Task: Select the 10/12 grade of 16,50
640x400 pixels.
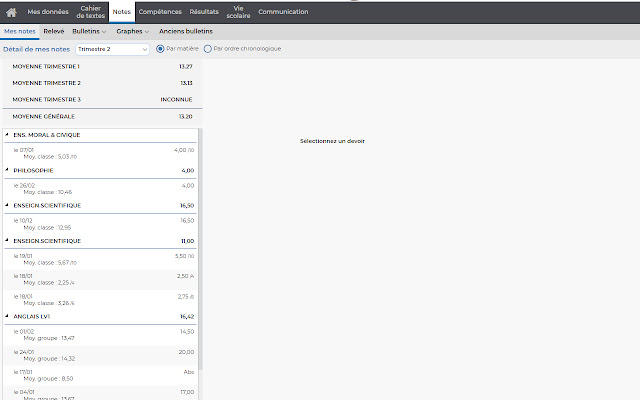Action: [x=100, y=224]
